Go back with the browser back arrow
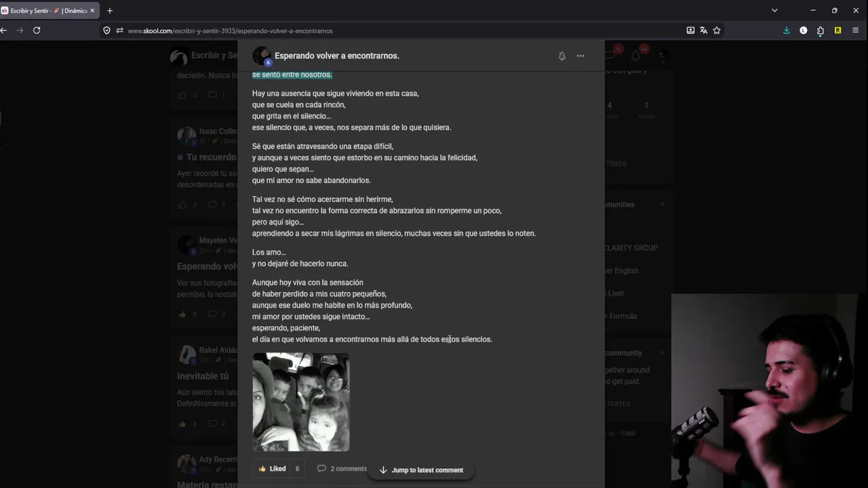 (x=3, y=30)
